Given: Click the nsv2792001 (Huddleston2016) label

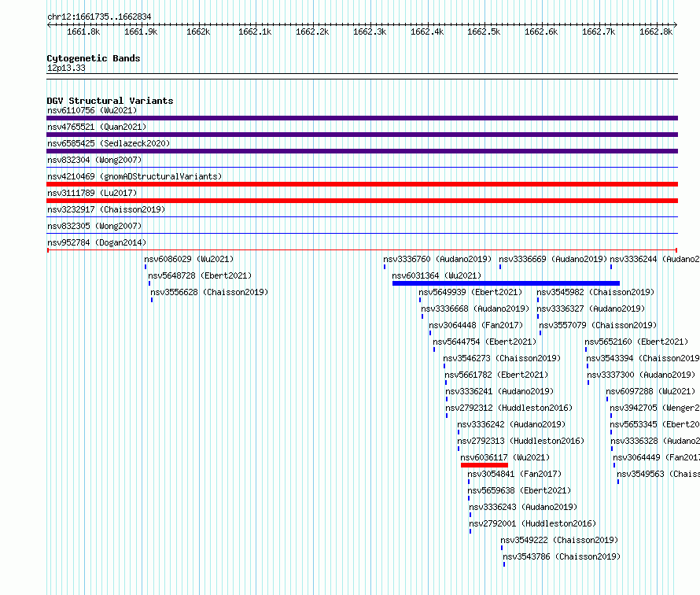Looking at the screenshot, I should click(x=532, y=523).
